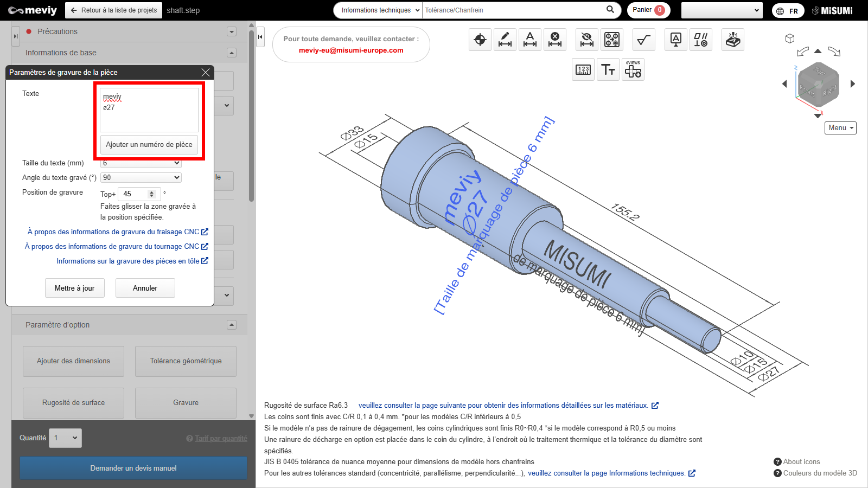
Task: Click Ajouter un numéro de pièce button
Action: point(149,145)
